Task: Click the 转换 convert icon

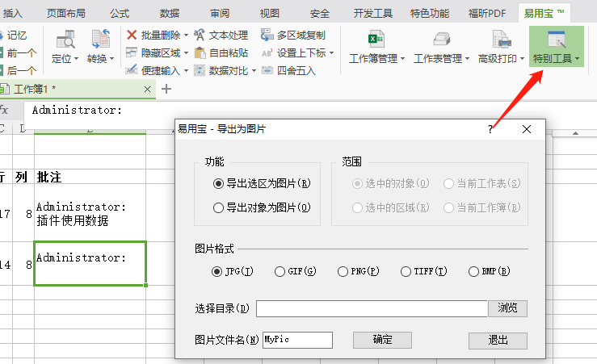Action: [x=100, y=39]
